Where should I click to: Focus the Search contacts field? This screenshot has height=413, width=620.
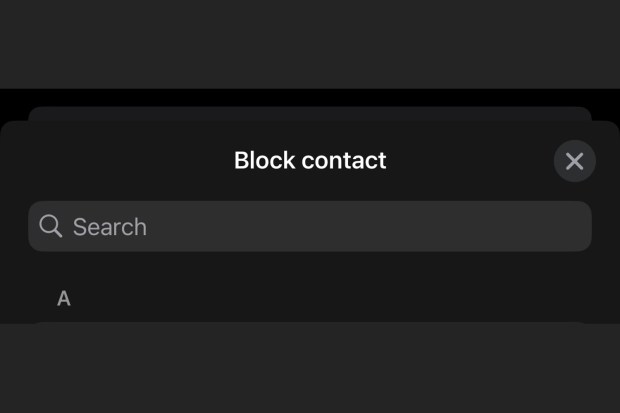(310, 226)
